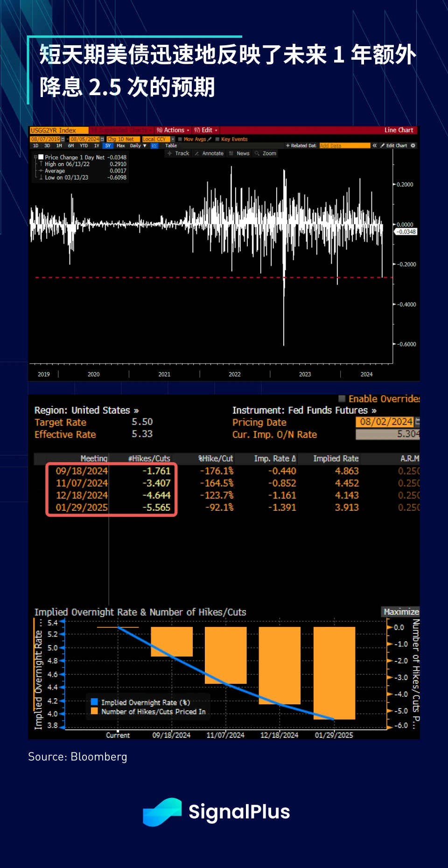Viewport: 448px width, 868px height.
Task: Expand the Local CCY currency dropdown
Action: click(x=173, y=139)
